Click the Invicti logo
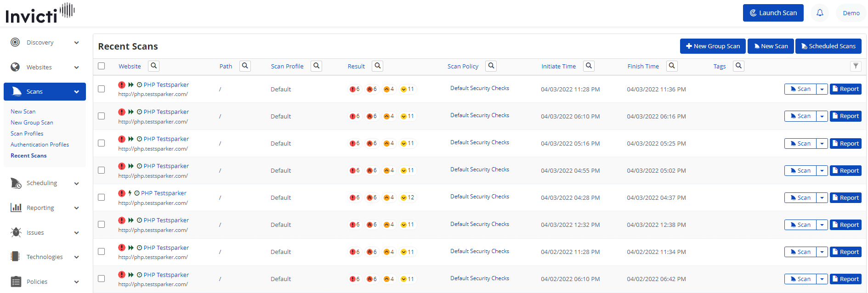Viewport: 868px width, 293px height. (x=40, y=13)
